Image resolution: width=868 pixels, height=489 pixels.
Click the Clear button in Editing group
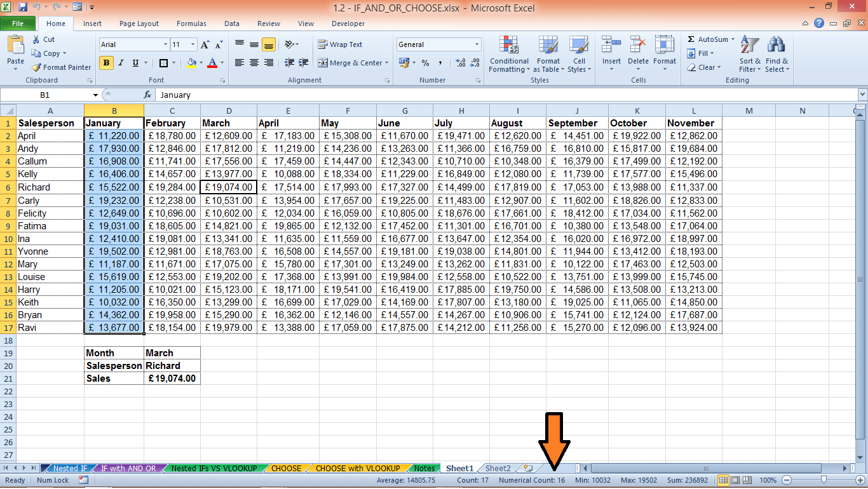click(705, 67)
